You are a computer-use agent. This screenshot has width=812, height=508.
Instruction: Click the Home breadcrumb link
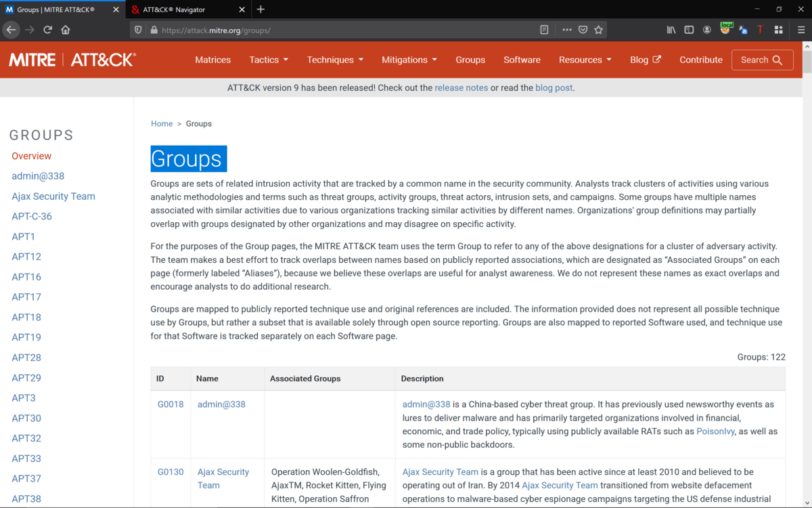point(162,123)
